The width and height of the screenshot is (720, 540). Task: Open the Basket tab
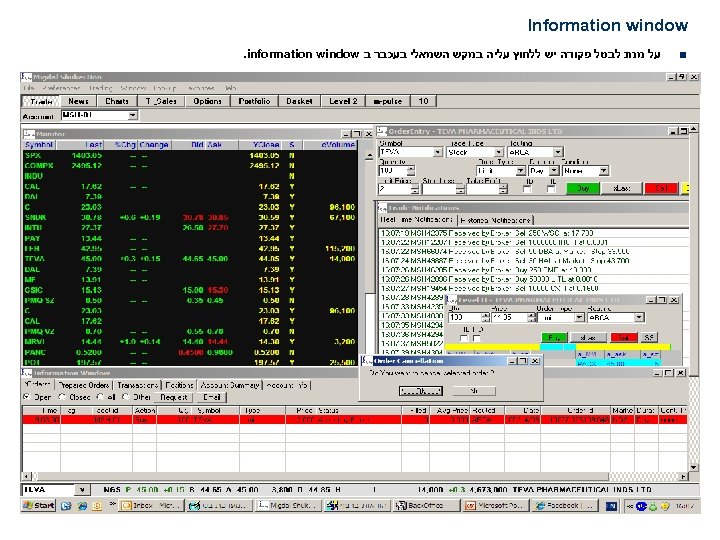[299, 101]
